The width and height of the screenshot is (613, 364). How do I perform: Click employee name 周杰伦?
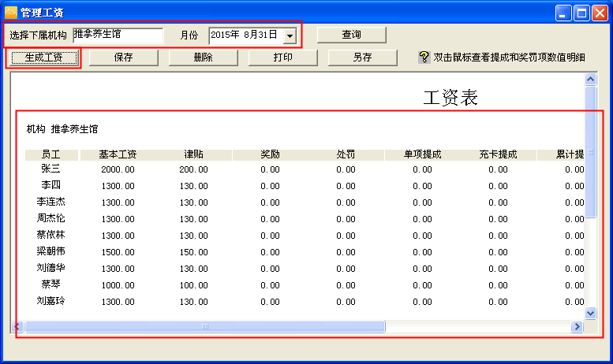(50, 218)
